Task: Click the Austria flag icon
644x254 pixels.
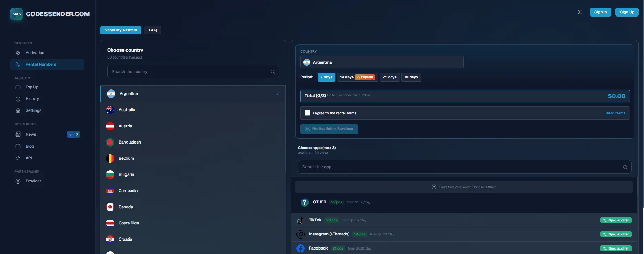Action: pyautogui.click(x=110, y=126)
